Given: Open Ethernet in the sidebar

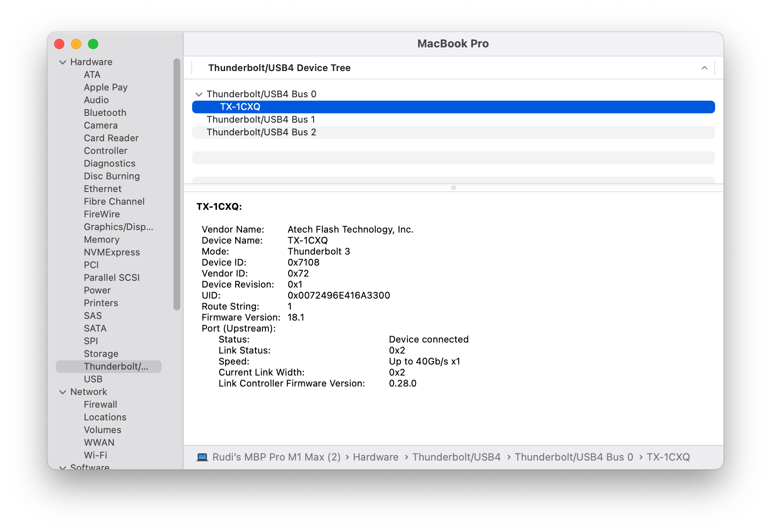Looking at the screenshot, I should [x=102, y=189].
